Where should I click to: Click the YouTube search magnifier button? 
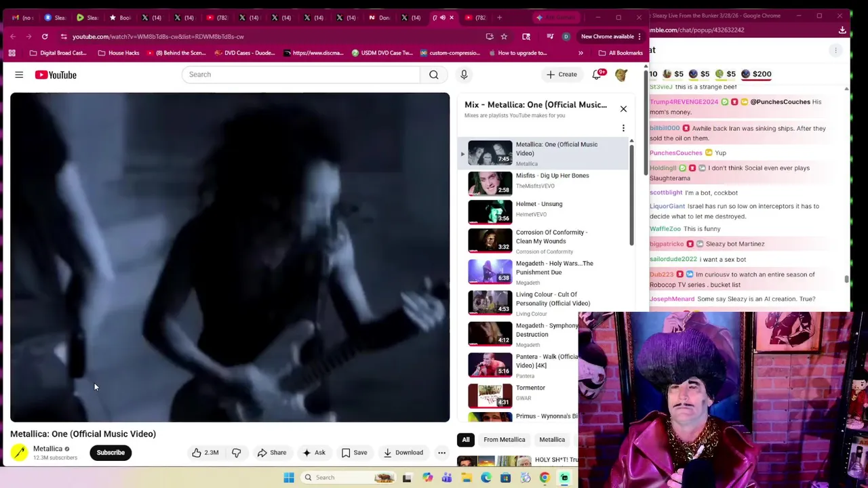(433, 75)
